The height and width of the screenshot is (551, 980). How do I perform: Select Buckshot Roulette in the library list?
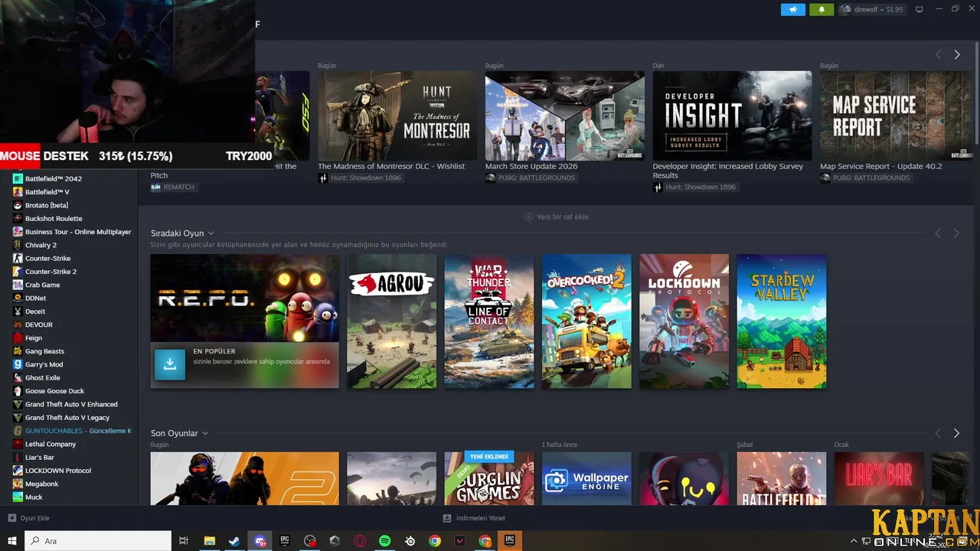[x=54, y=218]
